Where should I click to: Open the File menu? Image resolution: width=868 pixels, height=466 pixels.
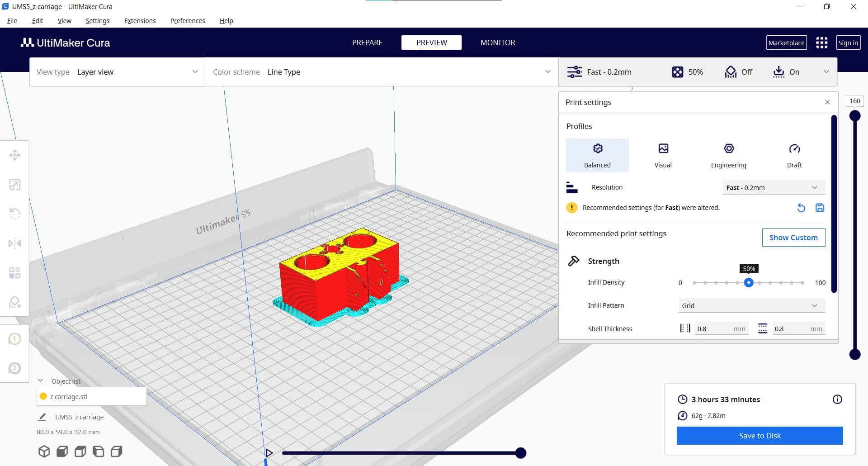point(12,21)
